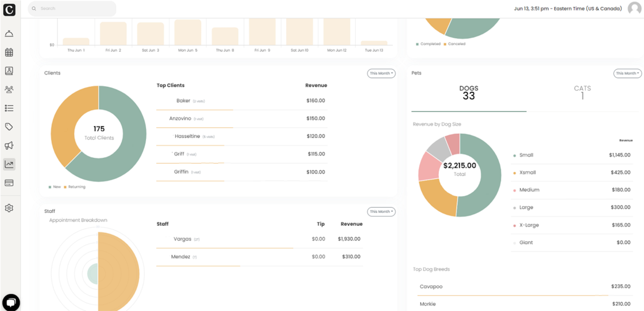Switch to the CATS tab
Image resolution: width=644 pixels, height=311 pixels.
tap(583, 92)
